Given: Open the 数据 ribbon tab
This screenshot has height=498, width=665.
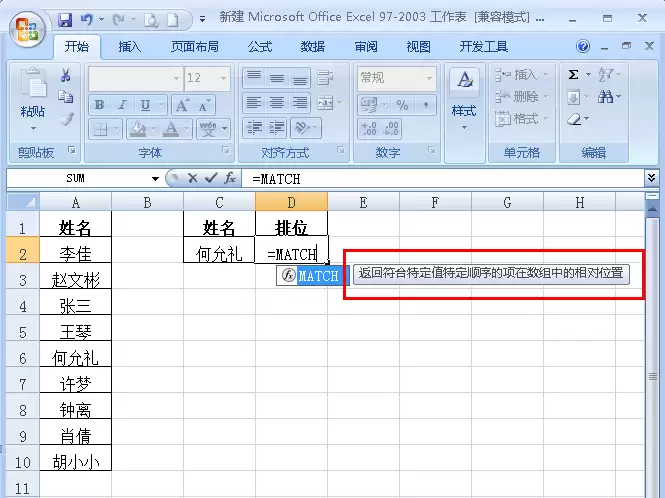Looking at the screenshot, I should 313,47.
